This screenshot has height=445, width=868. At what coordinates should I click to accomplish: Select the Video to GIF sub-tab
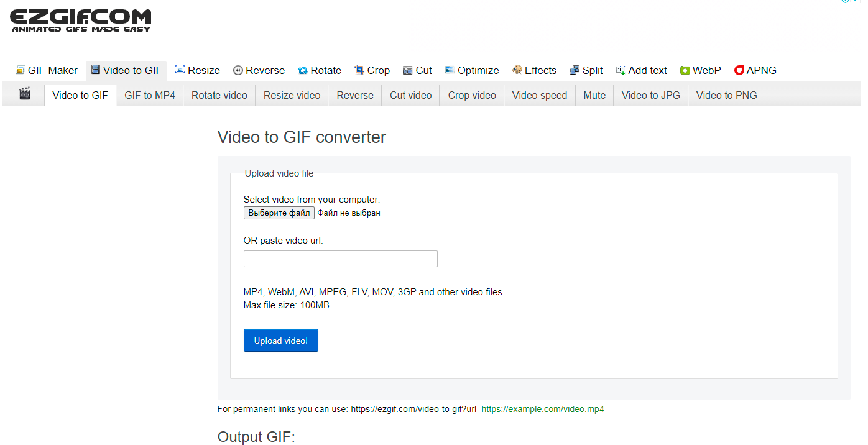pos(80,95)
